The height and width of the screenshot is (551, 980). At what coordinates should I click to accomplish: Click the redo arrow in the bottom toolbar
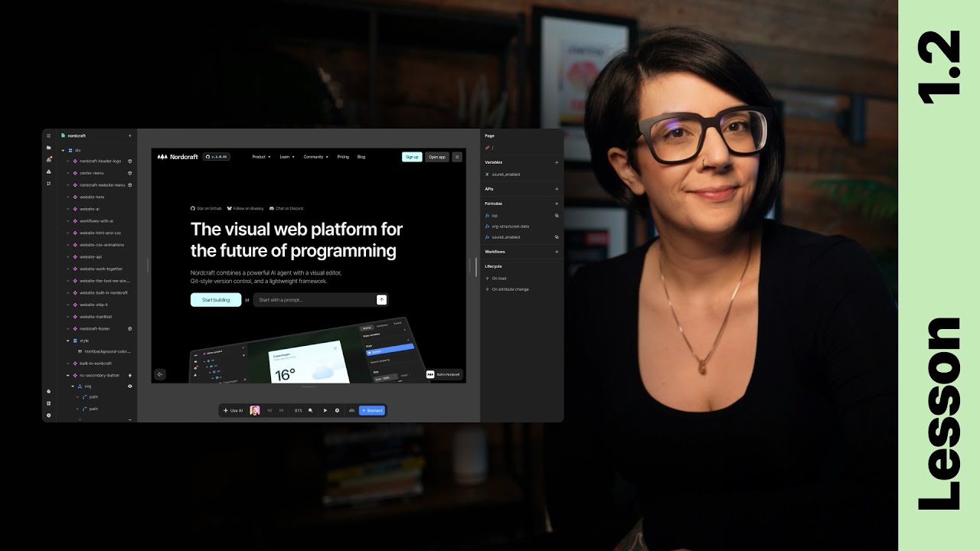(282, 410)
